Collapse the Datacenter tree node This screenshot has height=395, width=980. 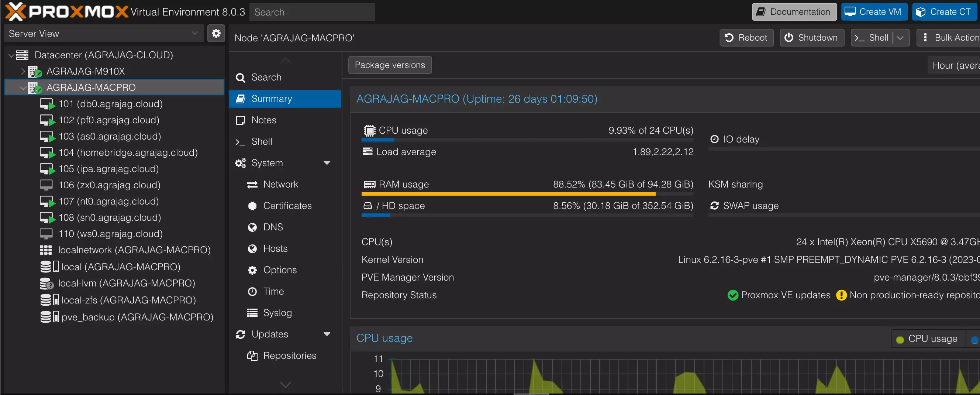[x=11, y=55]
